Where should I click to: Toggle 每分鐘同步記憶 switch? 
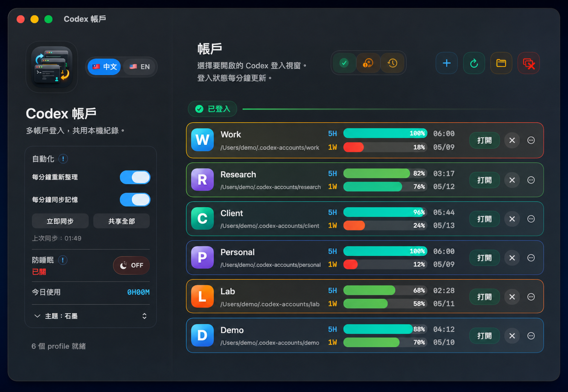pyautogui.click(x=135, y=200)
